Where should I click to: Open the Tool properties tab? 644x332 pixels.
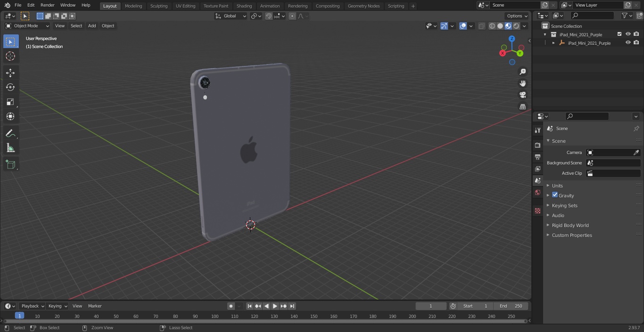pyautogui.click(x=537, y=130)
